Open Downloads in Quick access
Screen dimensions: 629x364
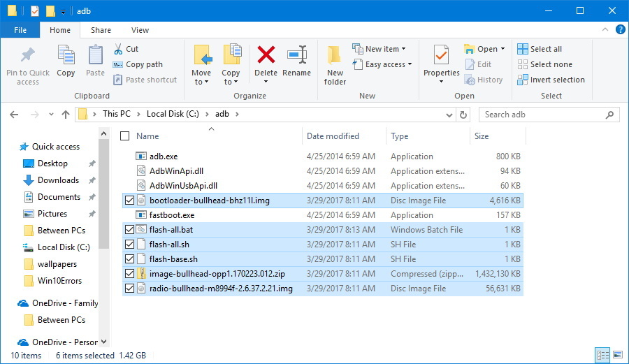click(58, 180)
